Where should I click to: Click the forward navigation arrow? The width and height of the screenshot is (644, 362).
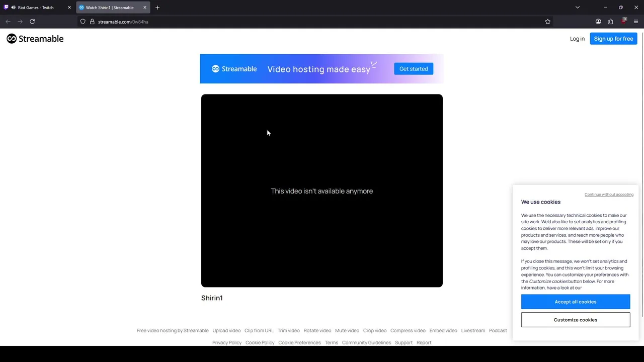coord(20,22)
